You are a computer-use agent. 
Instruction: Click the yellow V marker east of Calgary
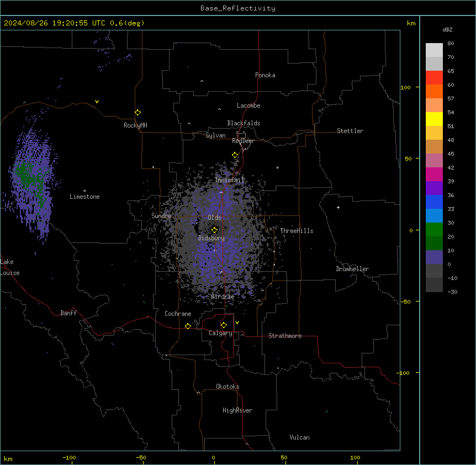237,323
